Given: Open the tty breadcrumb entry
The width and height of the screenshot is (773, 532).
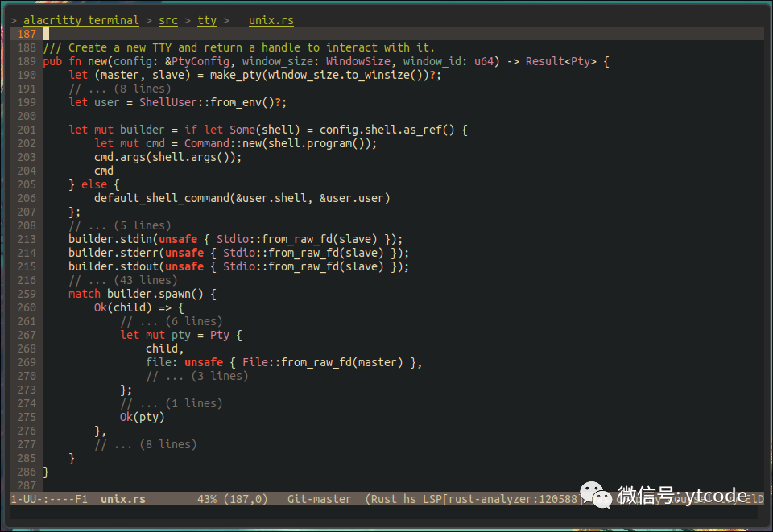Looking at the screenshot, I should click(206, 20).
